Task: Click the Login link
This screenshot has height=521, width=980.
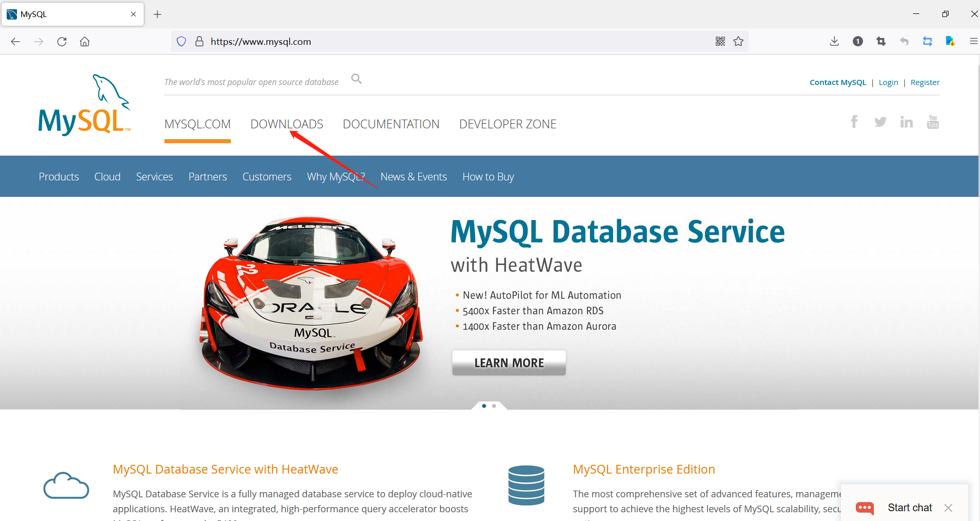Action: [888, 82]
